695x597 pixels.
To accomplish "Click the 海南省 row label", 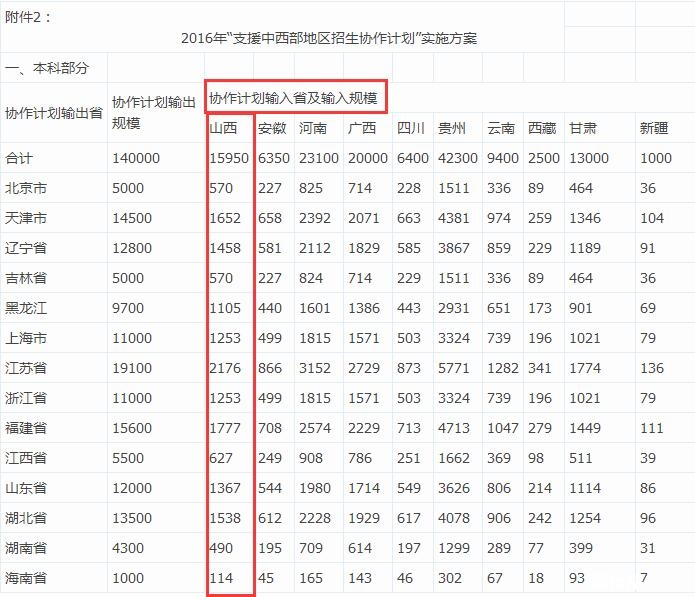I will pyautogui.click(x=26, y=578).
